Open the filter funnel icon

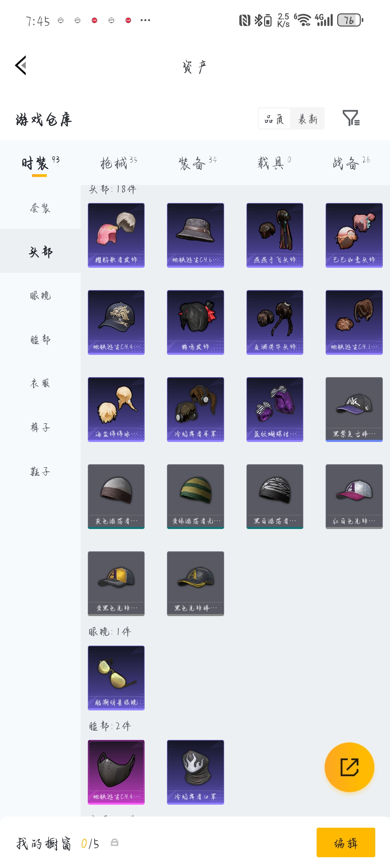pos(351,118)
